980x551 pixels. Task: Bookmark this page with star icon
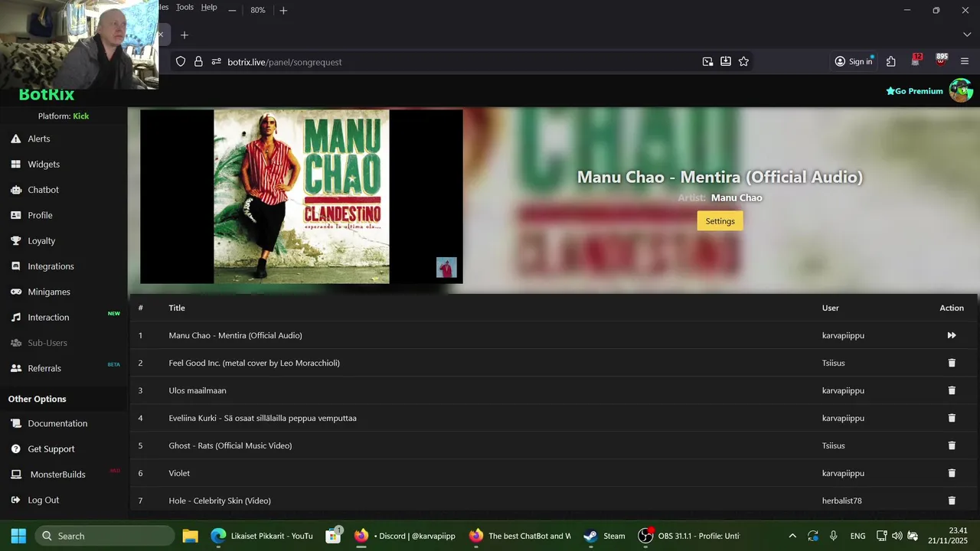pyautogui.click(x=743, y=62)
